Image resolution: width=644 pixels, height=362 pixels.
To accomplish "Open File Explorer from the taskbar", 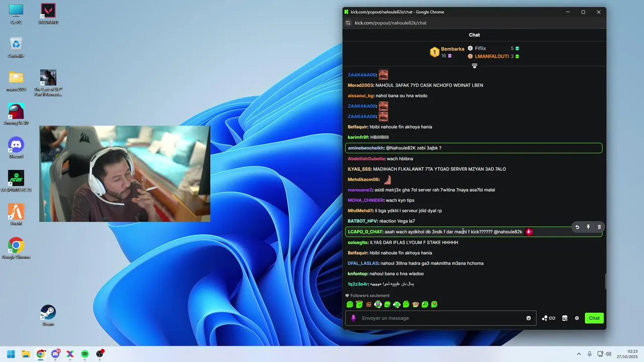I will 26,354.
